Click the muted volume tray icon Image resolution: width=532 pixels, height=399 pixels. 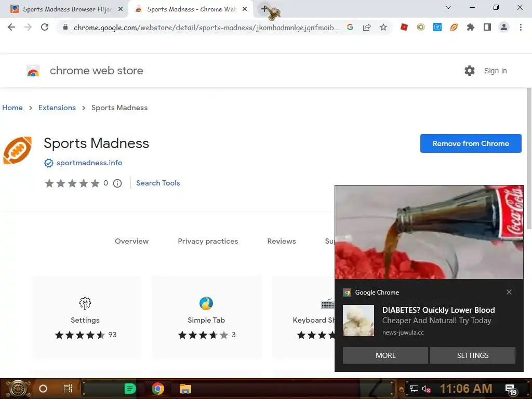426,389
